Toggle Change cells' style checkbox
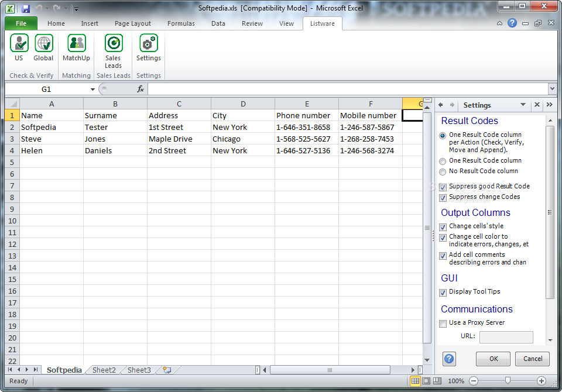Screen dimensions: 562x392 pos(443,227)
